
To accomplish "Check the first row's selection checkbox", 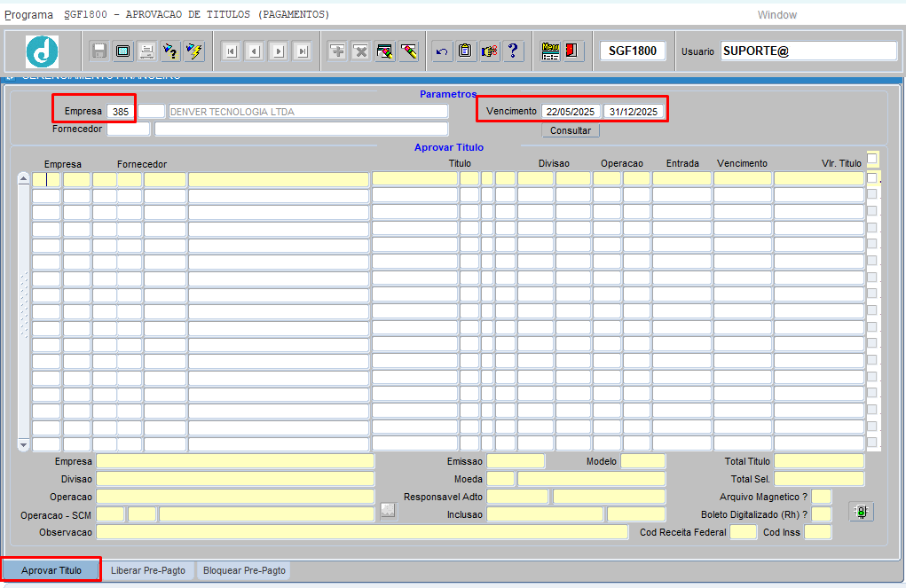I will (872, 178).
